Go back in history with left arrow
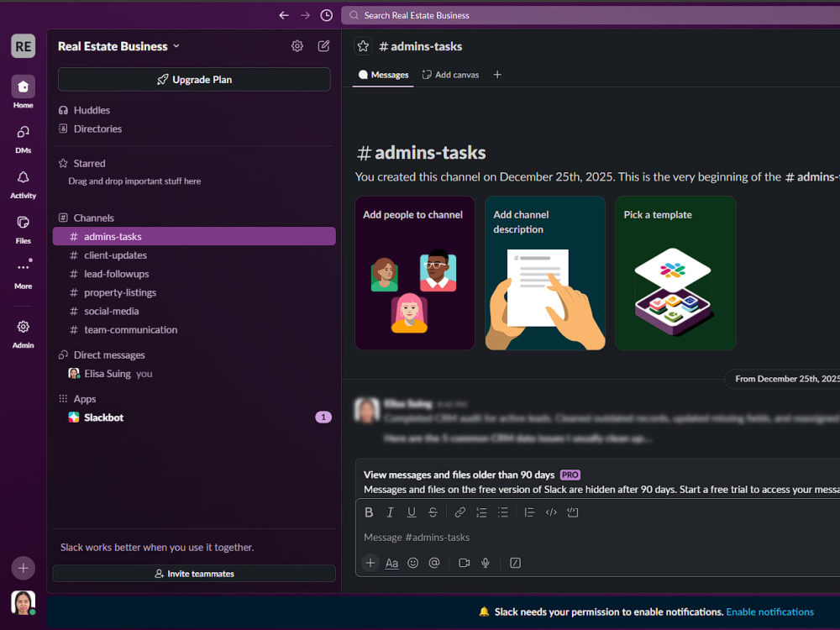Viewport: 840px width, 630px height. [283, 15]
